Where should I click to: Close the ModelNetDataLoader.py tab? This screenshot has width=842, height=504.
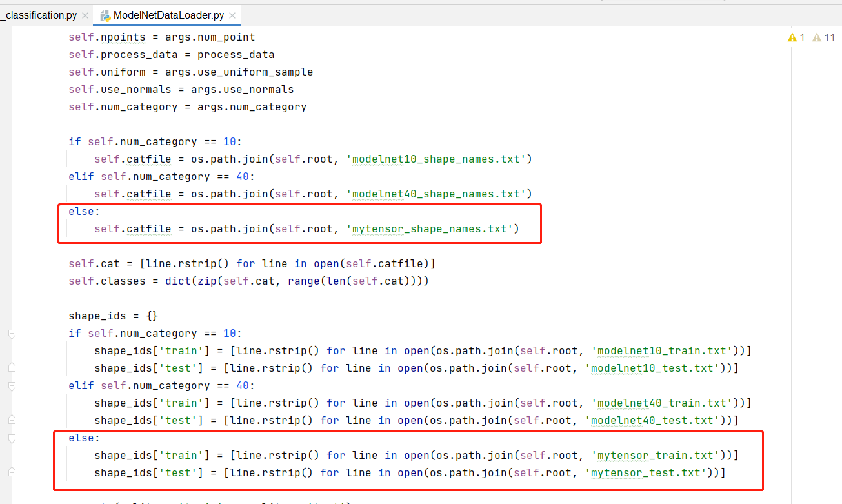[x=232, y=15]
